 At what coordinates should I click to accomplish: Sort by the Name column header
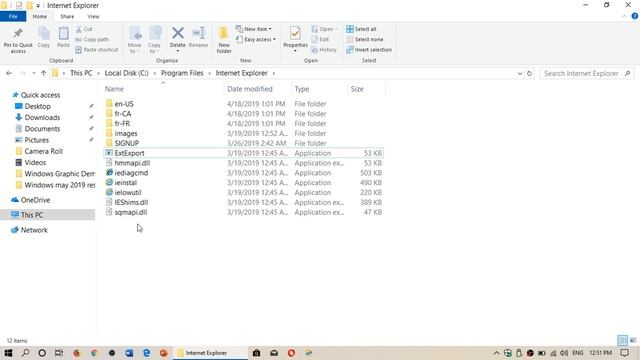click(x=114, y=89)
